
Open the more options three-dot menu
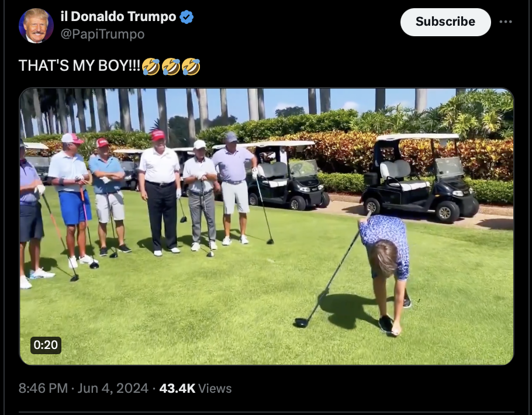pyautogui.click(x=506, y=22)
